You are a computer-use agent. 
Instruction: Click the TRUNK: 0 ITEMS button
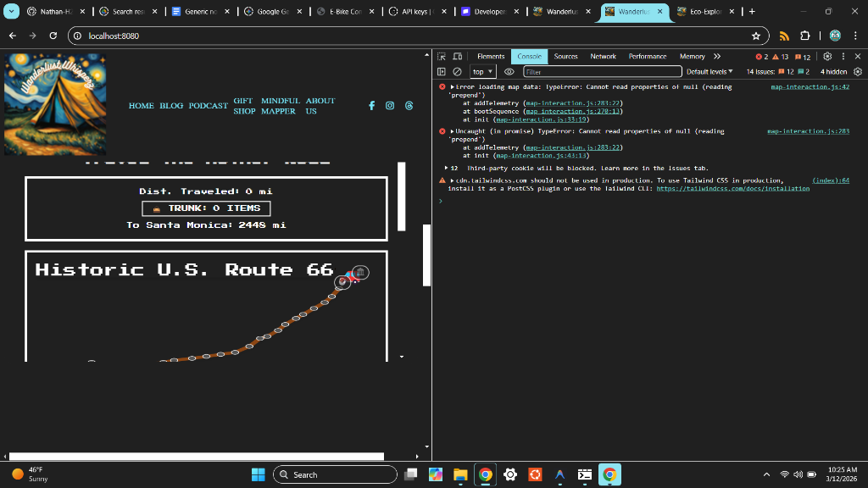pos(206,208)
